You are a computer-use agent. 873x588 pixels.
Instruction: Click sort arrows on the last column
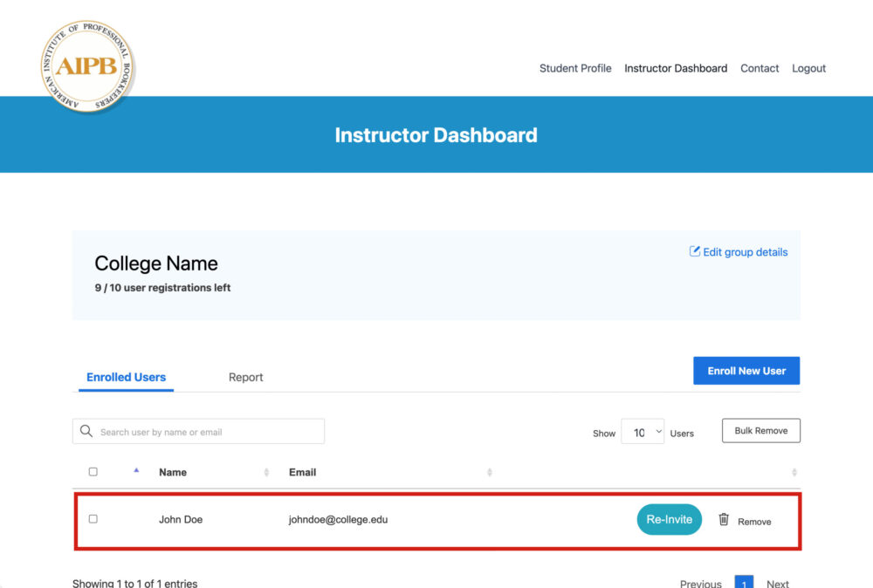coord(794,472)
